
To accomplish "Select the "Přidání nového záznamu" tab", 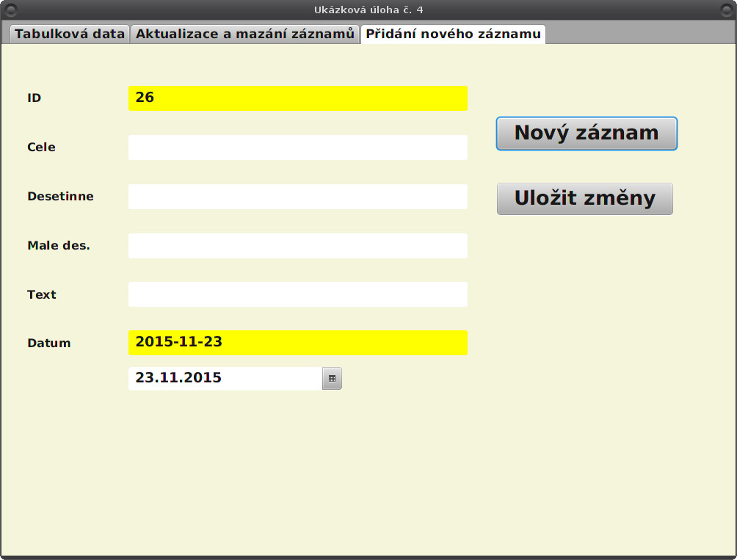I will point(453,33).
